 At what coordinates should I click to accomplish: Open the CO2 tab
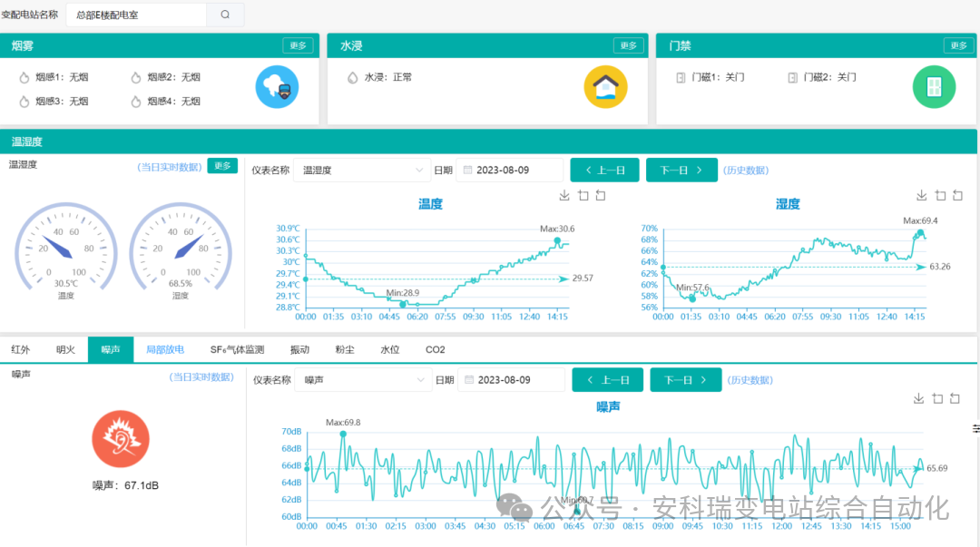point(435,349)
